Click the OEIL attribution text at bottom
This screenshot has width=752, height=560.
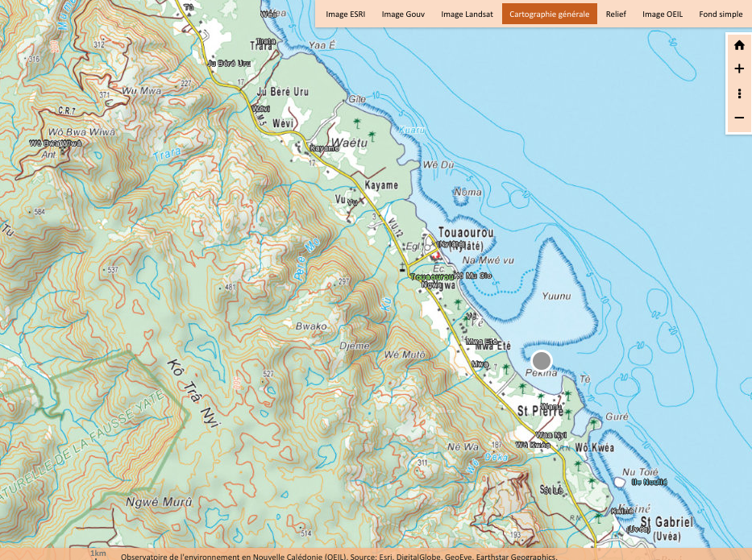pos(339,555)
